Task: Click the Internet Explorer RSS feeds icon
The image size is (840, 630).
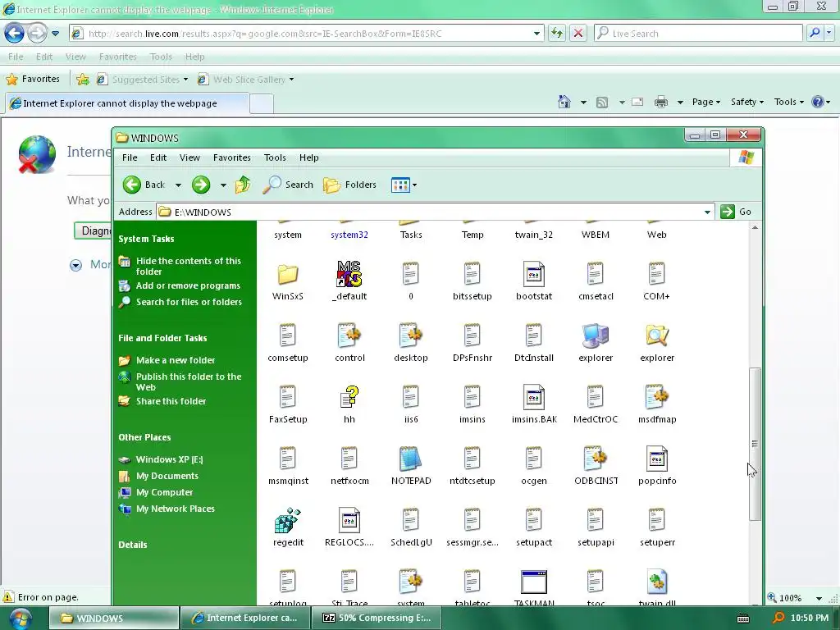Action: pyautogui.click(x=602, y=102)
